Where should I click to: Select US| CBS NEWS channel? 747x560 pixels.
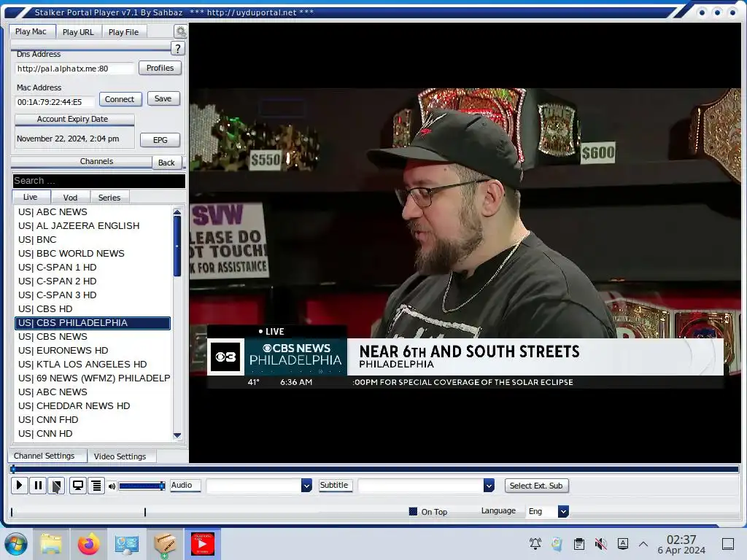(x=93, y=336)
